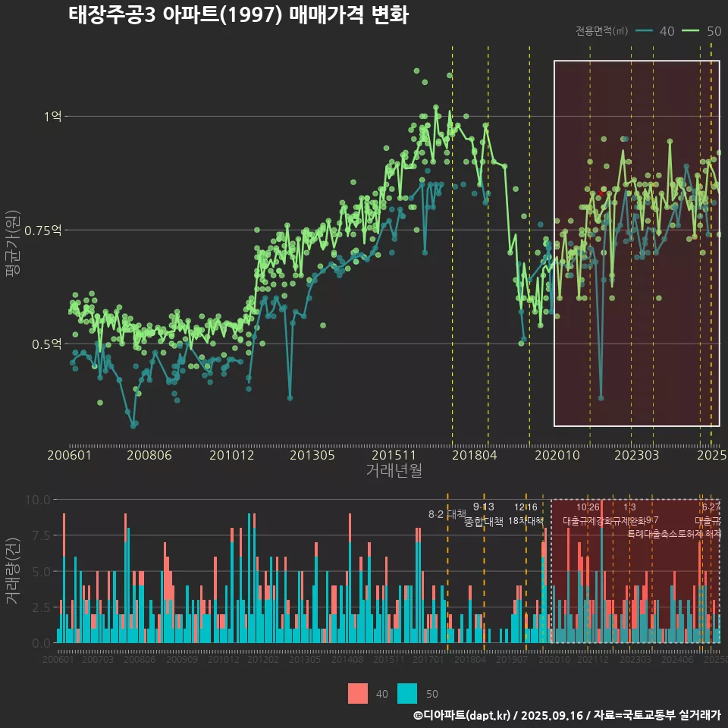Viewport: 728px width, 728px height.
Task: Click the 평균가(원) axis title
Action: (13, 243)
